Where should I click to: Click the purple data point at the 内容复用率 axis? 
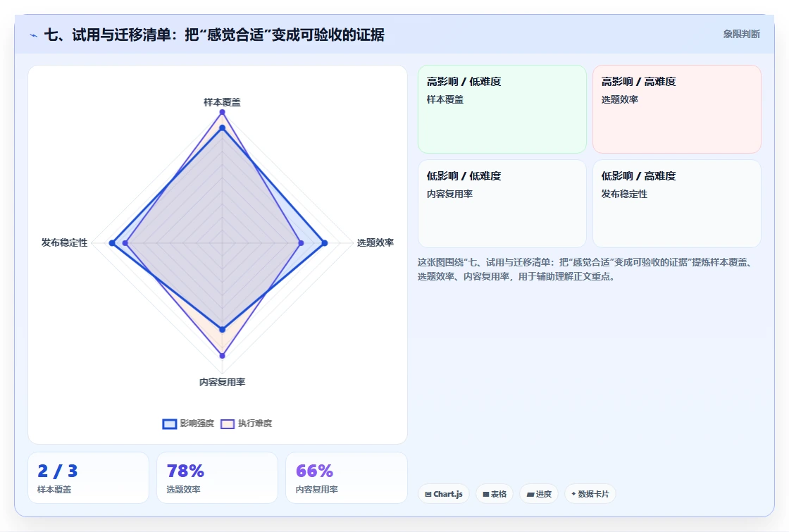tap(223, 355)
